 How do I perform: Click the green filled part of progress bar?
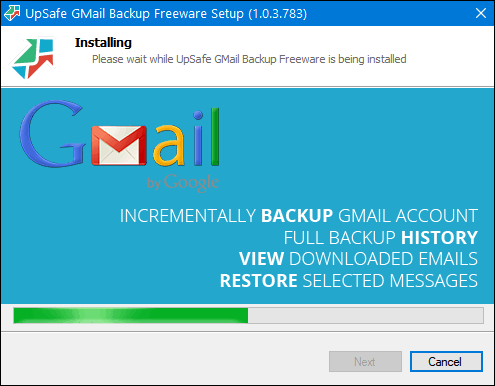coord(131,315)
